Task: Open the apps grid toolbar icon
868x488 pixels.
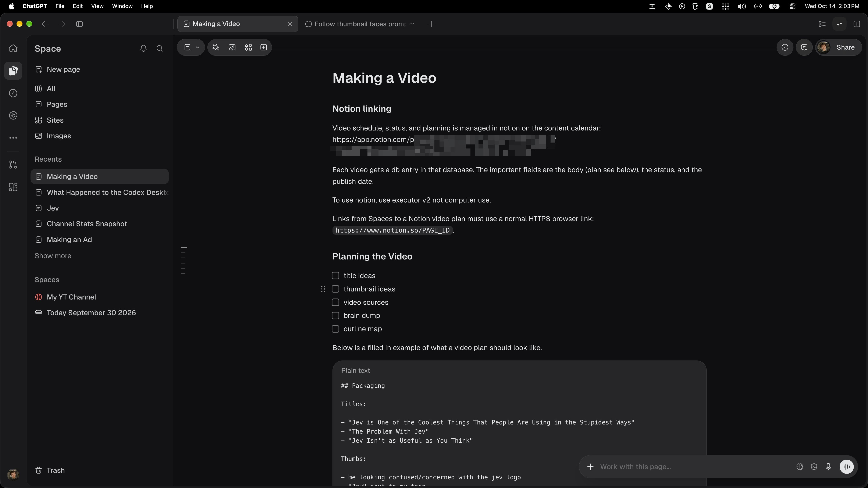Action: point(248,47)
